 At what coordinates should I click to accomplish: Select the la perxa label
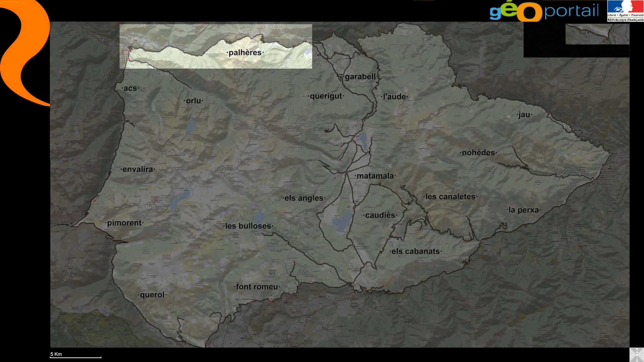point(524,210)
